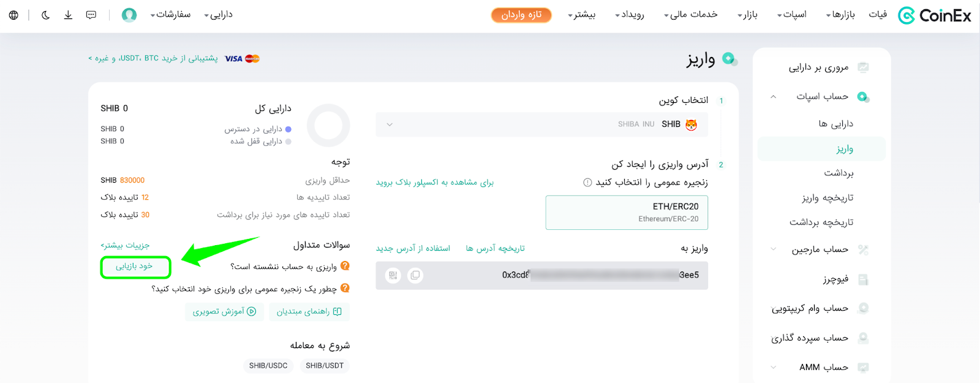Copy the deposit address with the copy icon
Image resolution: width=980 pixels, height=383 pixels.
click(x=415, y=275)
